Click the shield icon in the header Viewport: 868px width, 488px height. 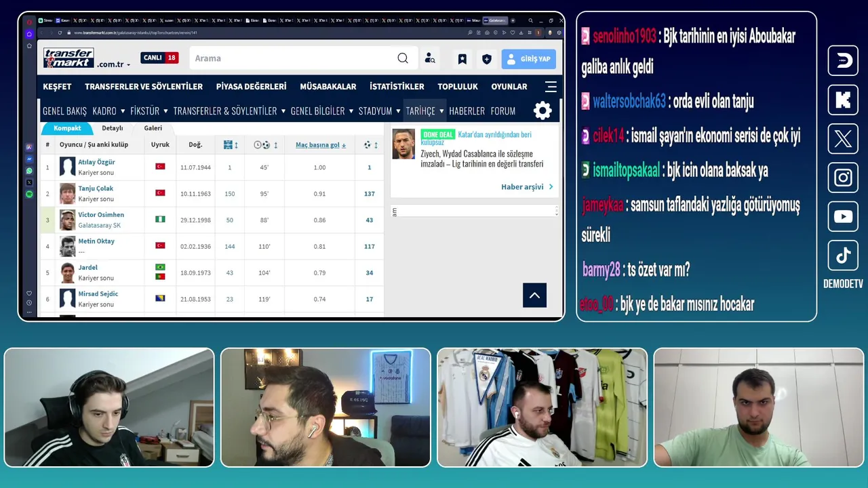pos(486,59)
